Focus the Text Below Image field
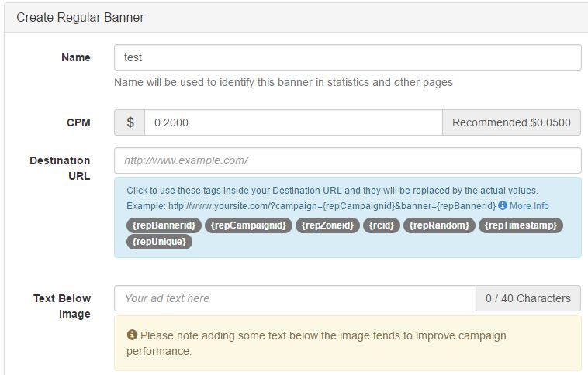Viewport: 588px width, 375px height. 295,298
